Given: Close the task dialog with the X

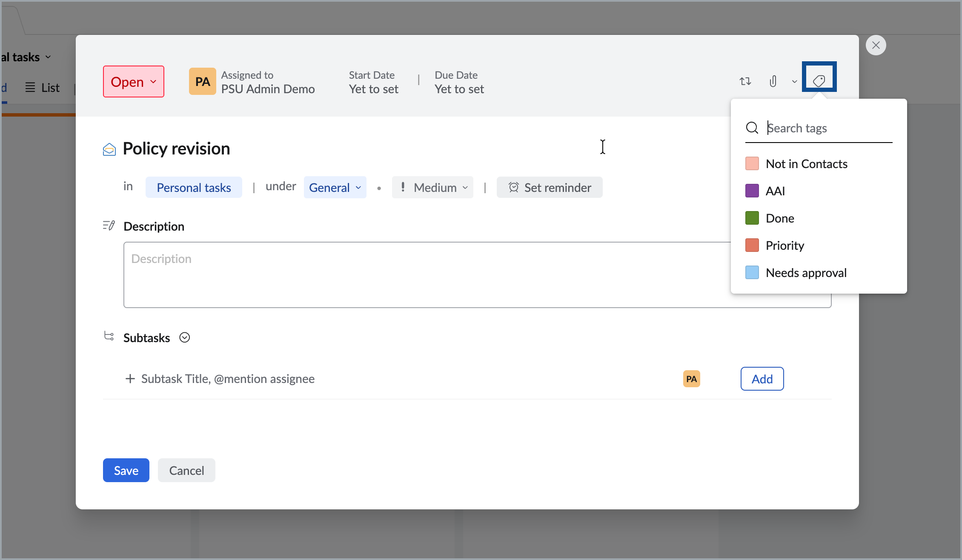Looking at the screenshot, I should pos(876,45).
